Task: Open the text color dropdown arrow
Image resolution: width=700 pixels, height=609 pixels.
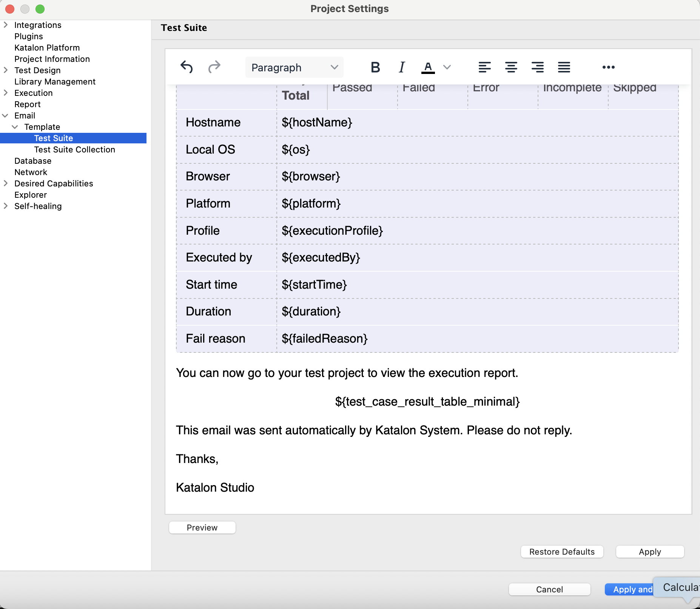Action: 447,67
